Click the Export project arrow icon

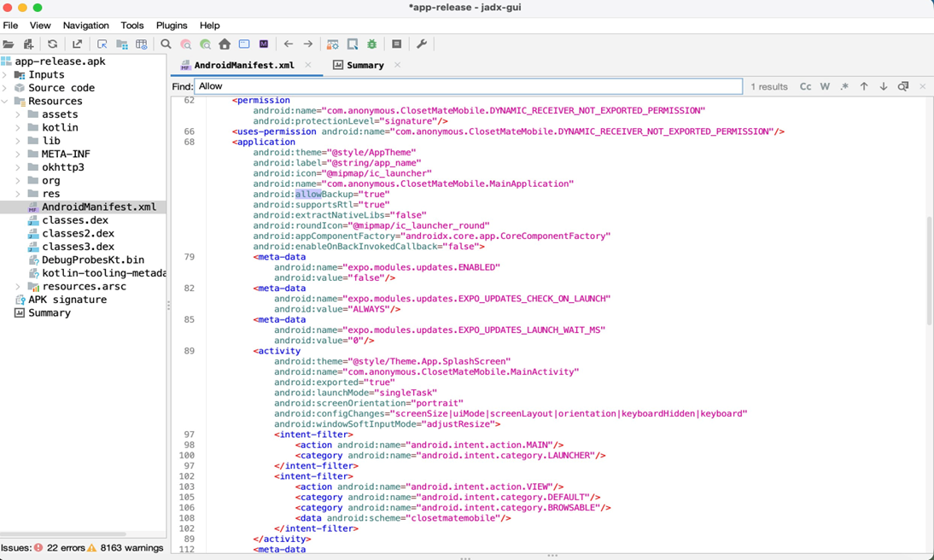(x=78, y=44)
